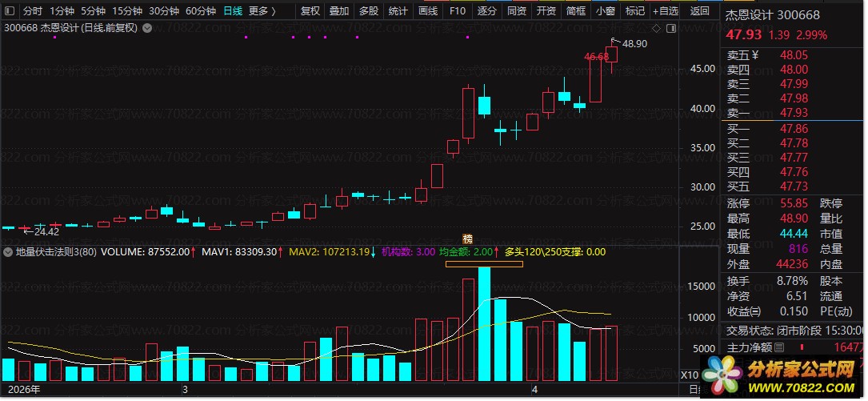Click the current price 47.93
The height and width of the screenshot is (401, 868).
pyautogui.click(x=744, y=35)
